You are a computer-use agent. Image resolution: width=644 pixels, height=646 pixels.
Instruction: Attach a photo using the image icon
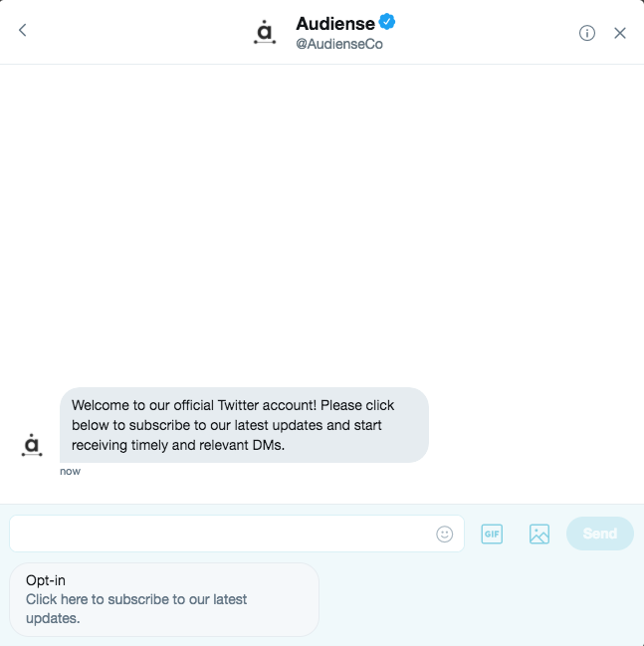[538, 534]
